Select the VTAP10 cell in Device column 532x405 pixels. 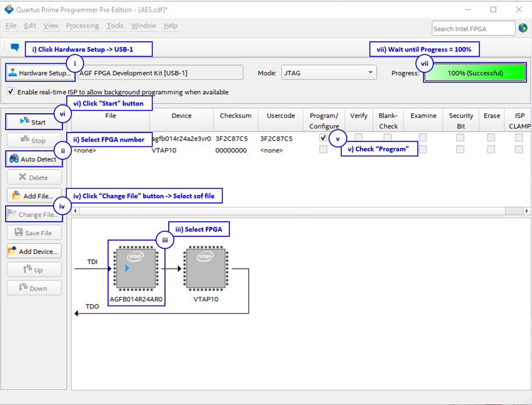pyautogui.click(x=164, y=150)
